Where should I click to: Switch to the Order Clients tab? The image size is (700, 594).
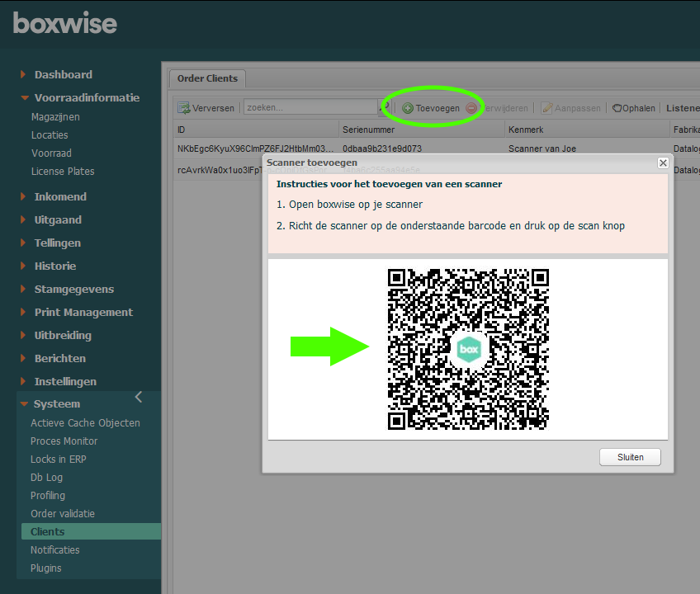click(x=206, y=78)
